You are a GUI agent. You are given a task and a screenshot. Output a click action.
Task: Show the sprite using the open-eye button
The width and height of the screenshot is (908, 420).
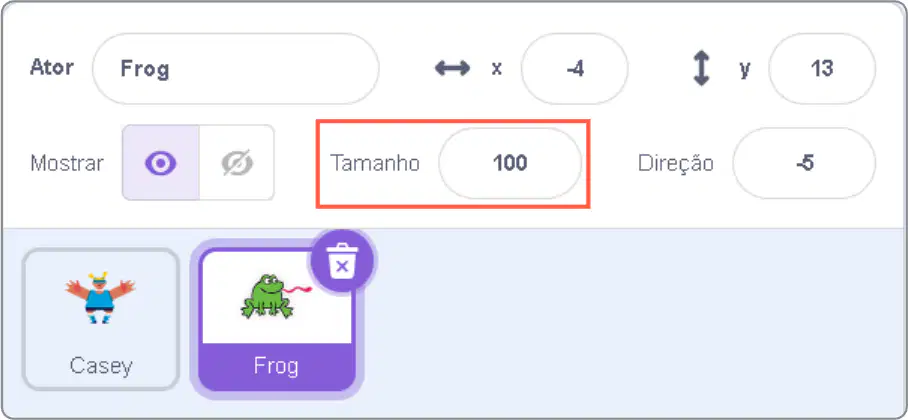click(160, 163)
